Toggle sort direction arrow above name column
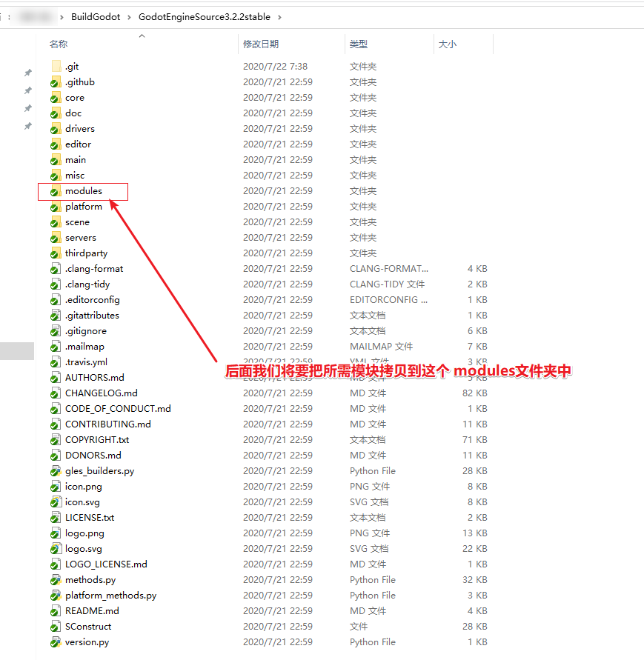 pyautogui.click(x=142, y=36)
